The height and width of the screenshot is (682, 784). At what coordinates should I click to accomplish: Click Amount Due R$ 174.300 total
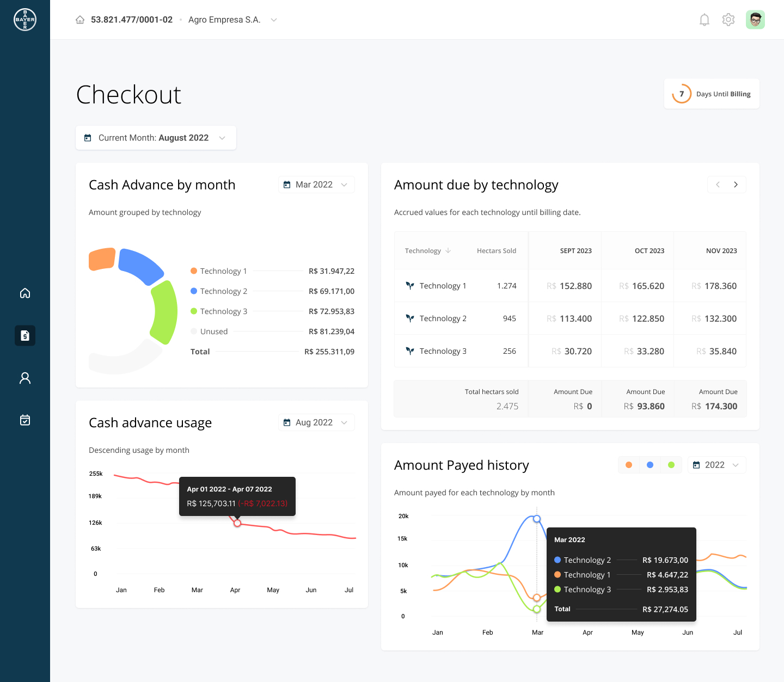click(x=714, y=406)
